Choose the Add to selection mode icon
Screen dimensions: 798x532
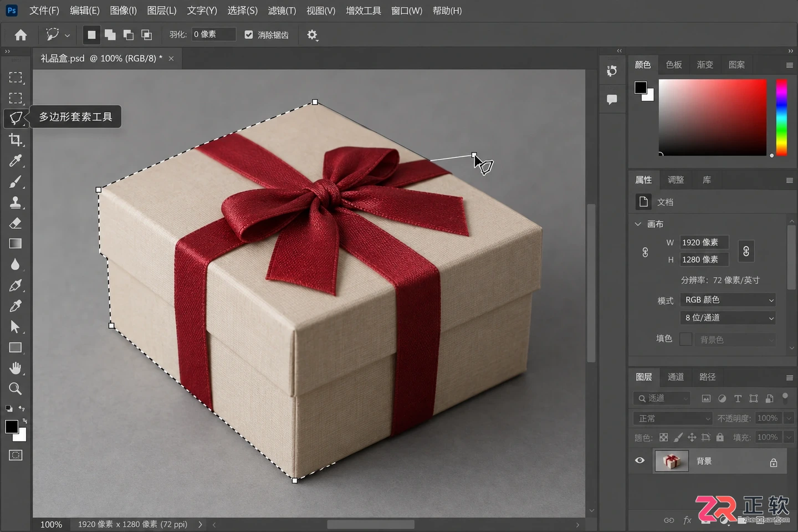[x=110, y=35]
